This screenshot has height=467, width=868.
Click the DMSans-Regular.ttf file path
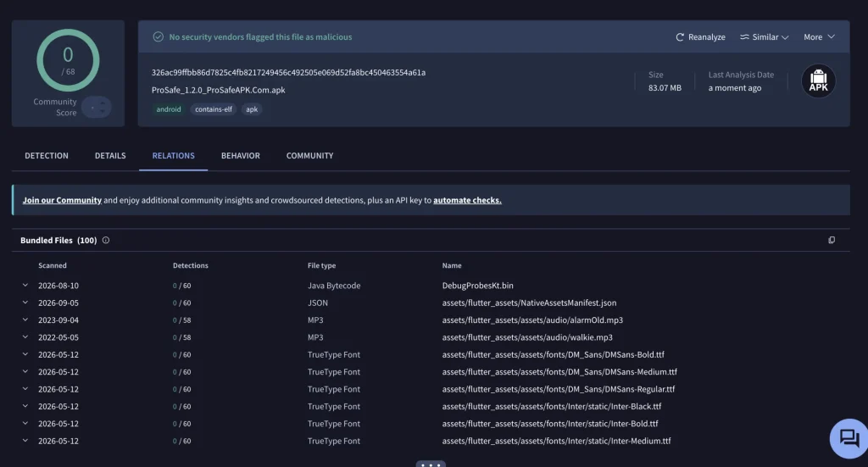(x=559, y=389)
